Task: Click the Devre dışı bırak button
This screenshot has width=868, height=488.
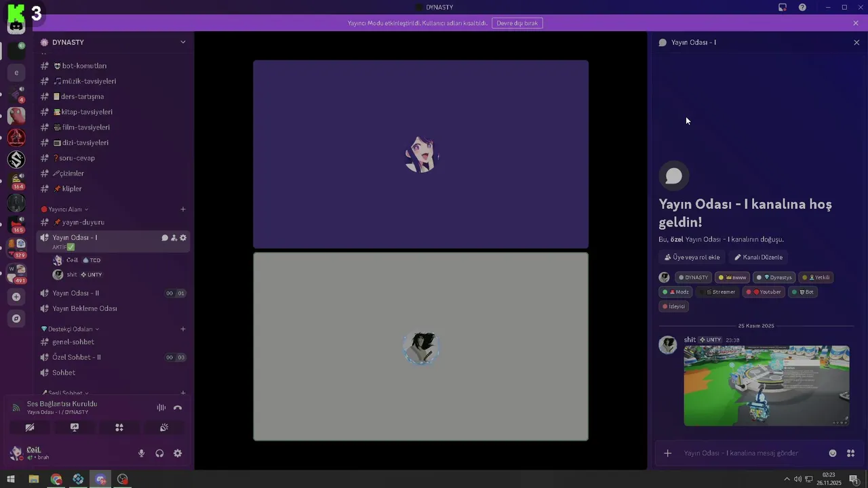Action: click(517, 23)
